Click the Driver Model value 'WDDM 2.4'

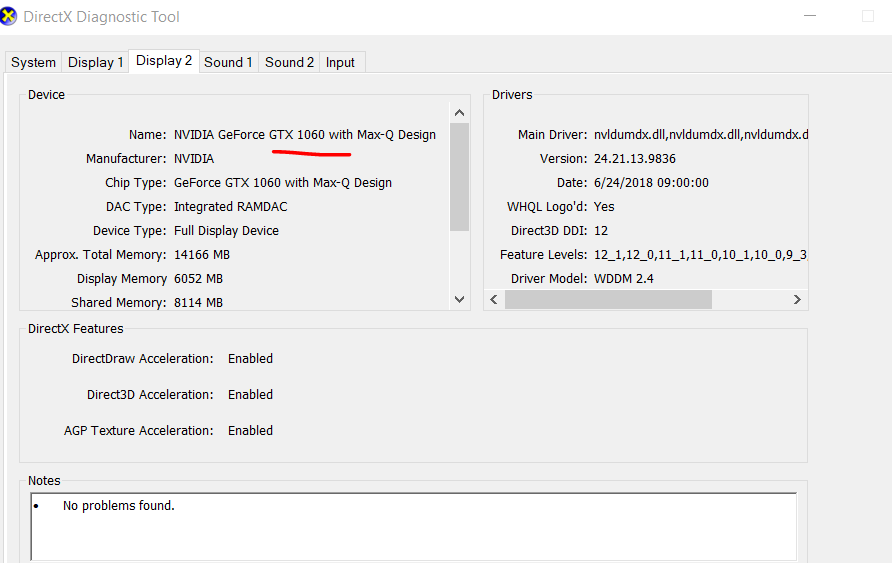pyautogui.click(x=623, y=279)
